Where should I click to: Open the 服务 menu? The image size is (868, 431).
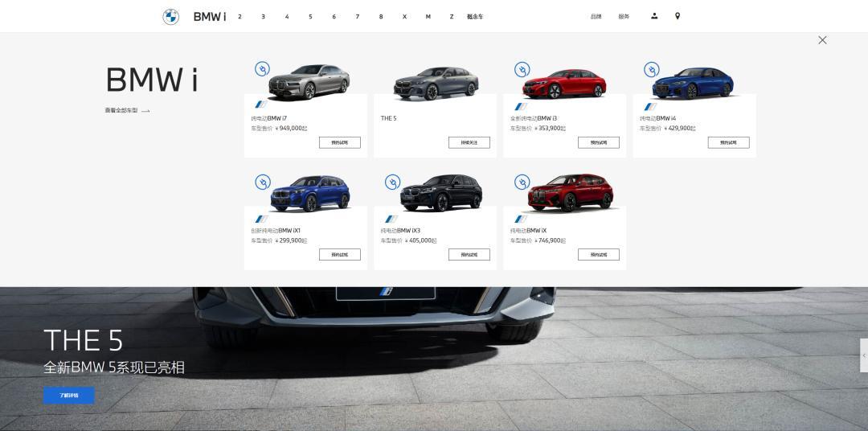[x=624, y=17]
